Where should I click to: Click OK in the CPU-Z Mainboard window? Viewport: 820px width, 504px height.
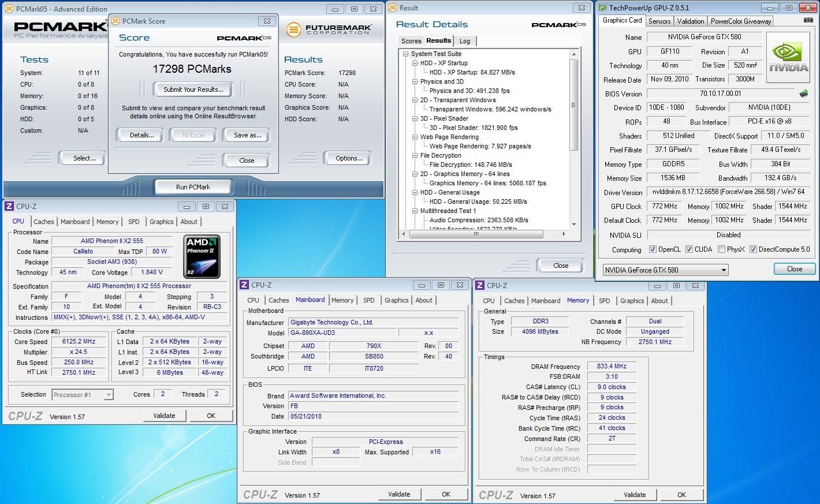446,494
